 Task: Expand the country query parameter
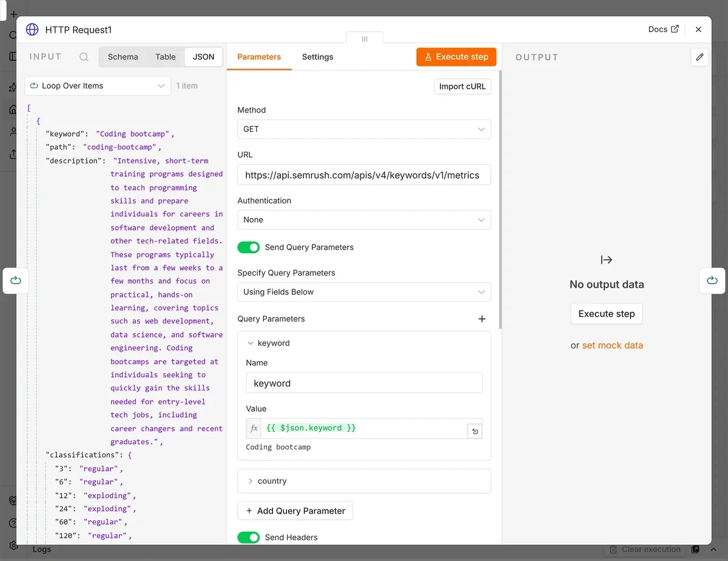pyautogui.click(x=251, y=481)
